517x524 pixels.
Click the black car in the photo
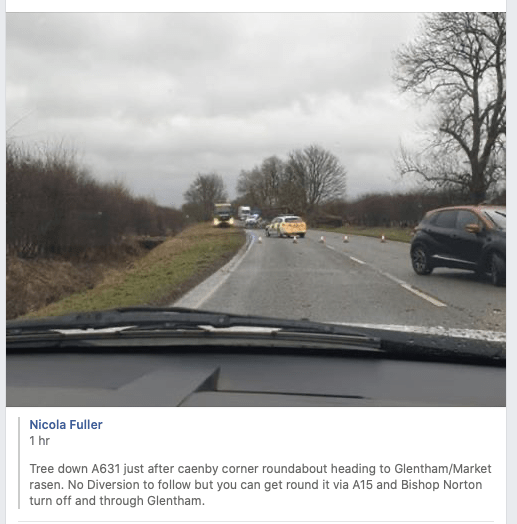[x=459, y=244]
